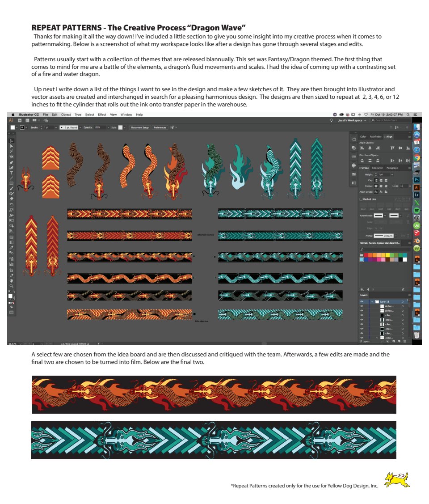The height and width of the screenshot is (504, 429).
Task: Delete selection with Layers panel trash icon
Action: coord(404,341)
